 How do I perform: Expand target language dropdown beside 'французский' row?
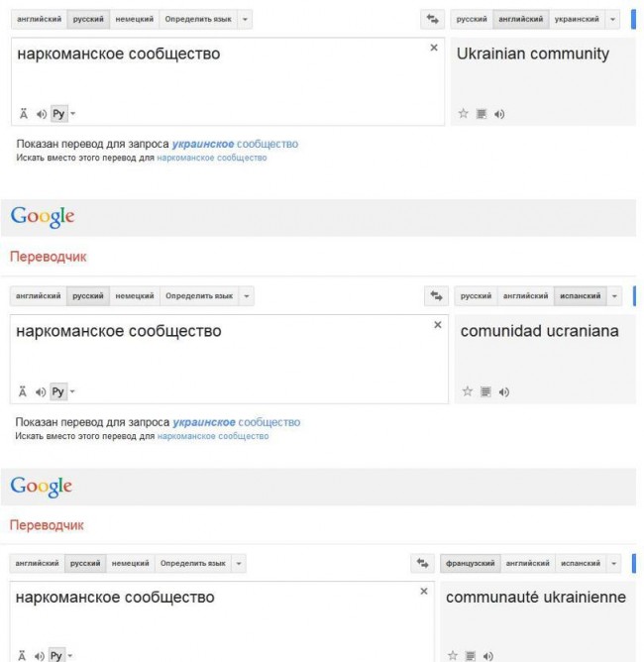tap(612, 564)
